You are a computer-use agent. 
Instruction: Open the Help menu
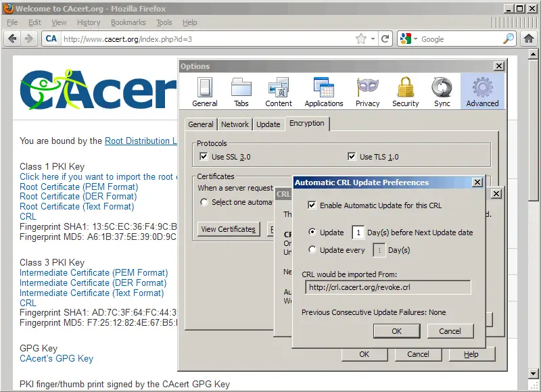tap(190, 22)
